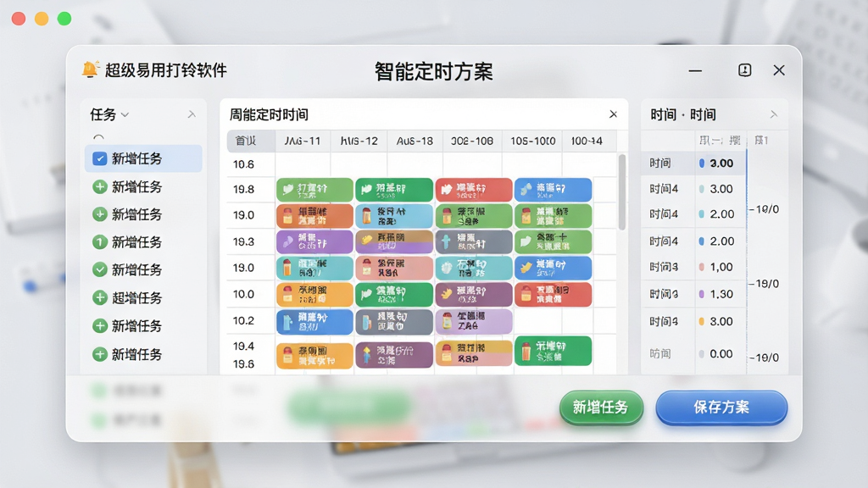This screenshot has width=868, height=488.
Task: Select the hUS-12 column header
Action: (x=359, y=141)
